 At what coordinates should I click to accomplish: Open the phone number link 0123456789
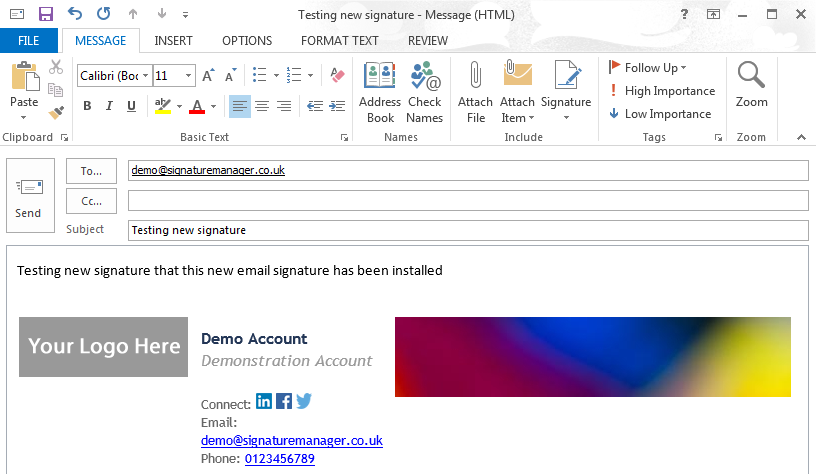pos(279,459)
